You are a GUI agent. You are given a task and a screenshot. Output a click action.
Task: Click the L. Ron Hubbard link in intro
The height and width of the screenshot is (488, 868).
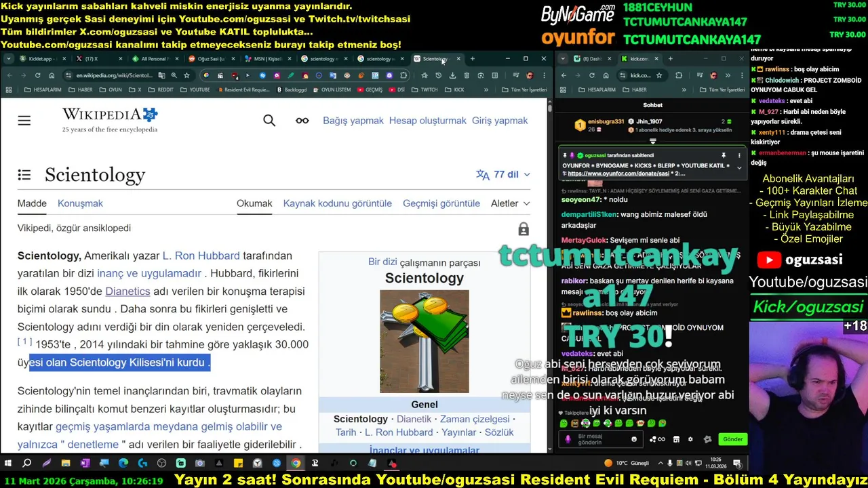201,256
